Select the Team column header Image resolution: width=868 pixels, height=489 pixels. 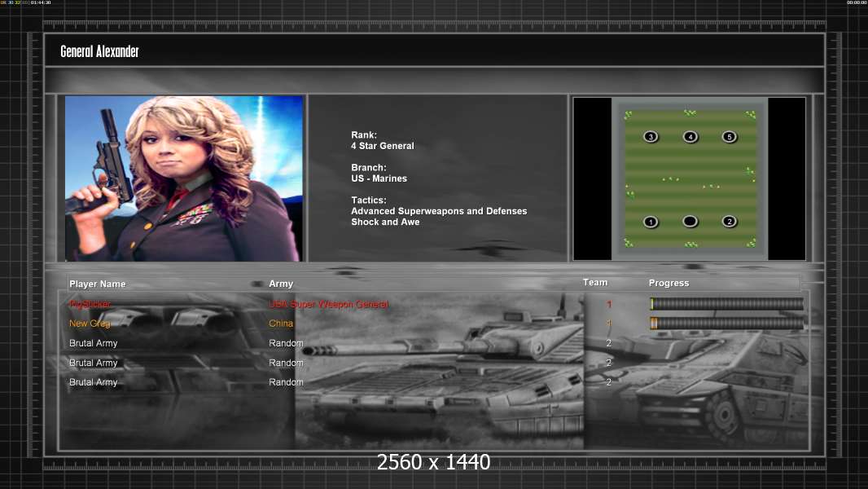point(595,283)
